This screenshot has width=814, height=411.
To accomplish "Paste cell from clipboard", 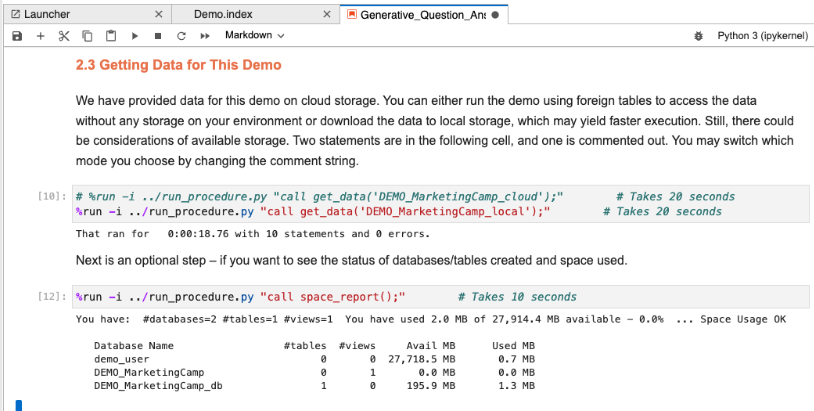I will click(x=110, y=35).
